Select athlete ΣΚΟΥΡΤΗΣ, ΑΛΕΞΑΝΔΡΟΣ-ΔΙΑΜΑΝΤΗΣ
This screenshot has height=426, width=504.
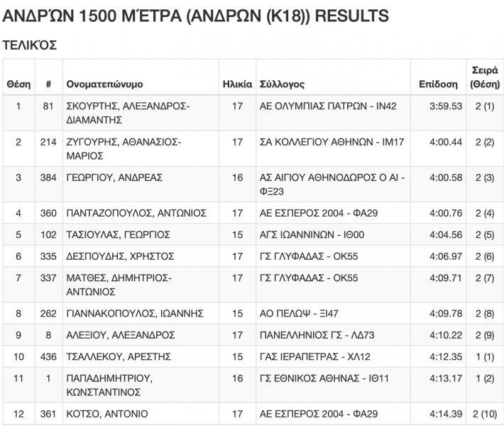coord(128,114)
